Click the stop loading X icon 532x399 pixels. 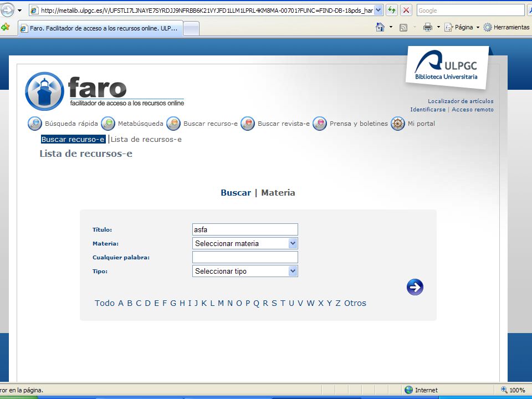[x=406, y=10]
